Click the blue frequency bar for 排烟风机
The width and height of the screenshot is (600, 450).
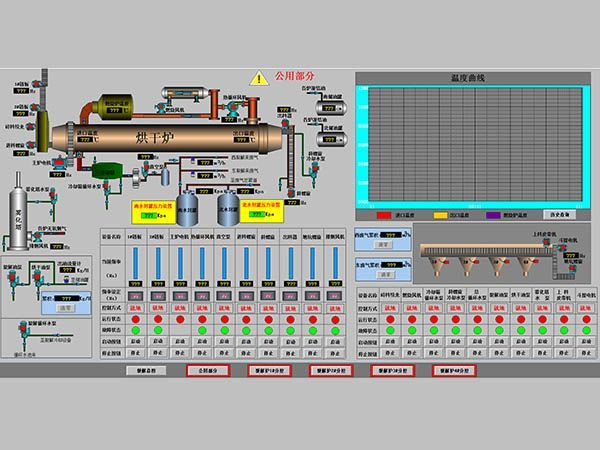click(335, 263)
